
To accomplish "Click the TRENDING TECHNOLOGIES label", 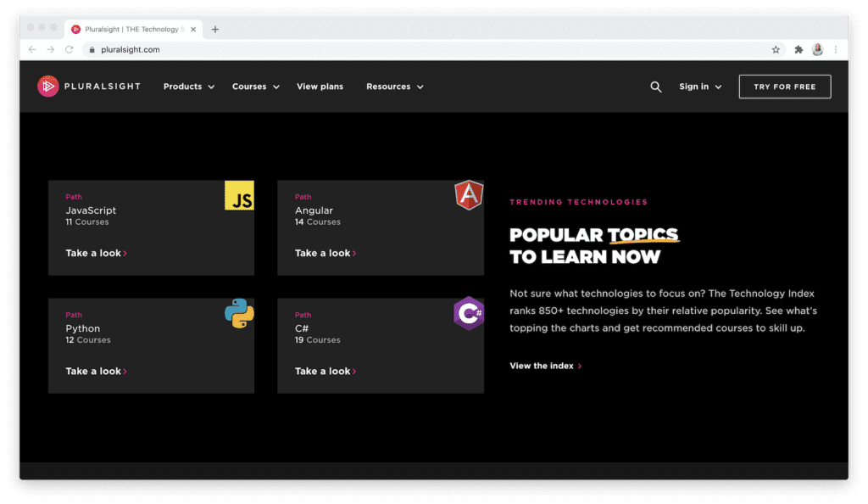I will click(x=578, y=202).
